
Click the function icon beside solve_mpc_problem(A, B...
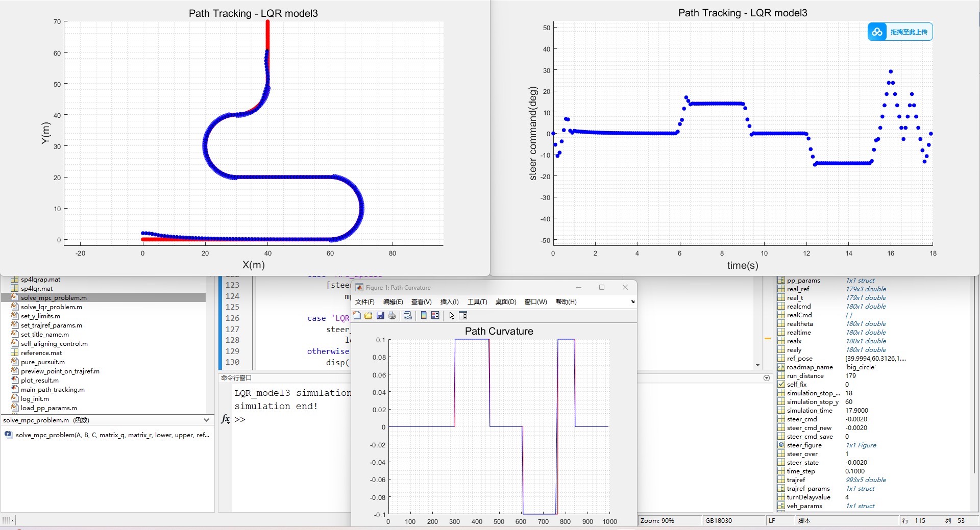point(9,435)
